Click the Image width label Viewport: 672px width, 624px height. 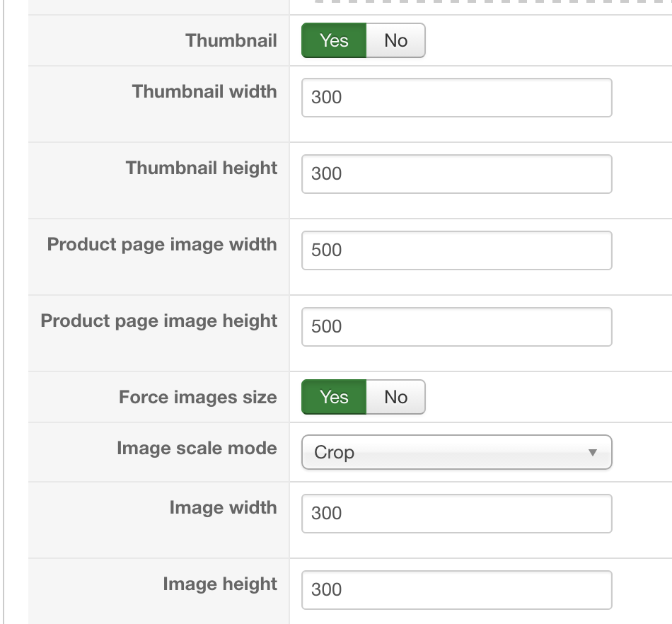[223, 508]
